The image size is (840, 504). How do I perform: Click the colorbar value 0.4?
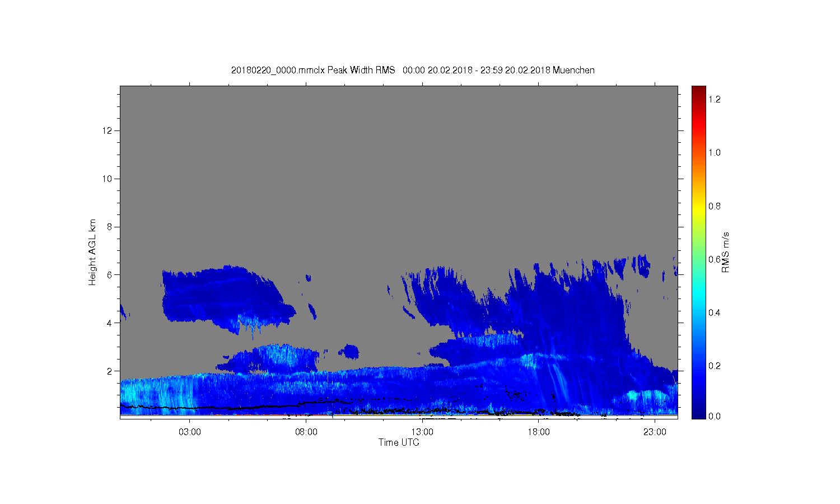(715, 312)
